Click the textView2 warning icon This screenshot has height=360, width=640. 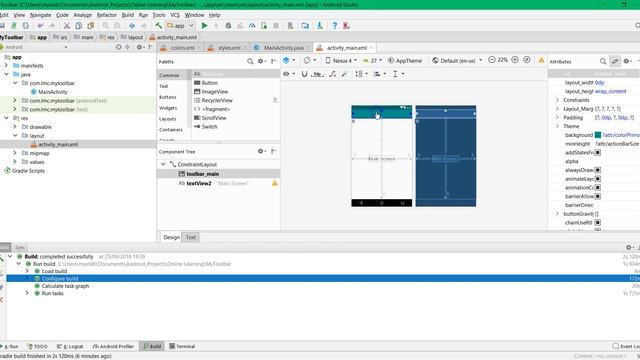coord(275,183)
